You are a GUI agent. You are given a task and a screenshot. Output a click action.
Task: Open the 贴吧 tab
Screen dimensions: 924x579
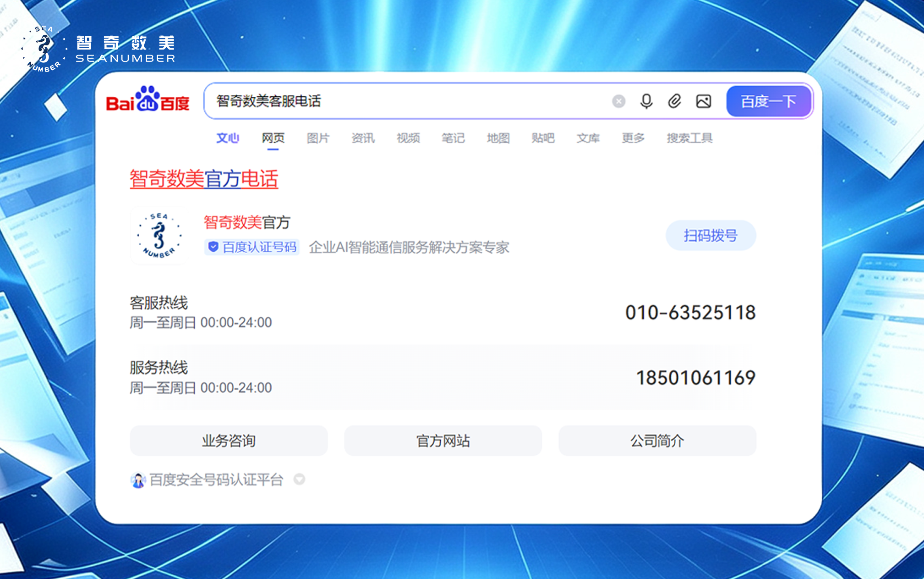(x=543, y=138)
